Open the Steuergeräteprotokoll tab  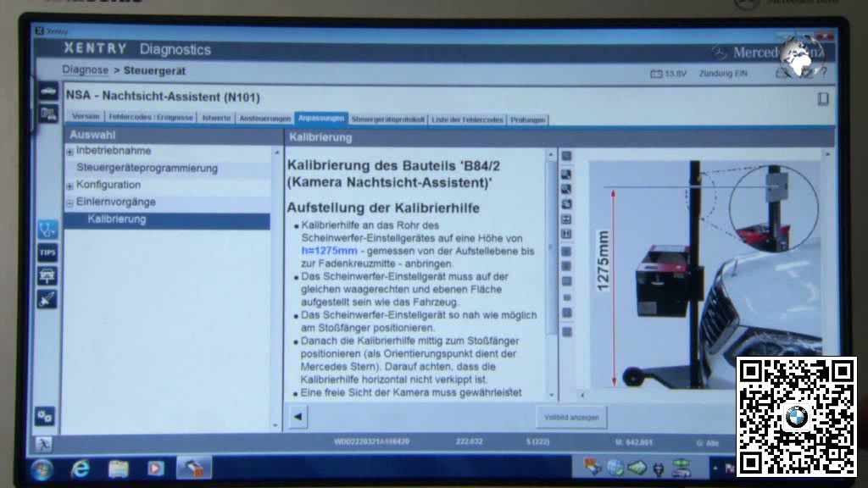(x=387, y=119)
